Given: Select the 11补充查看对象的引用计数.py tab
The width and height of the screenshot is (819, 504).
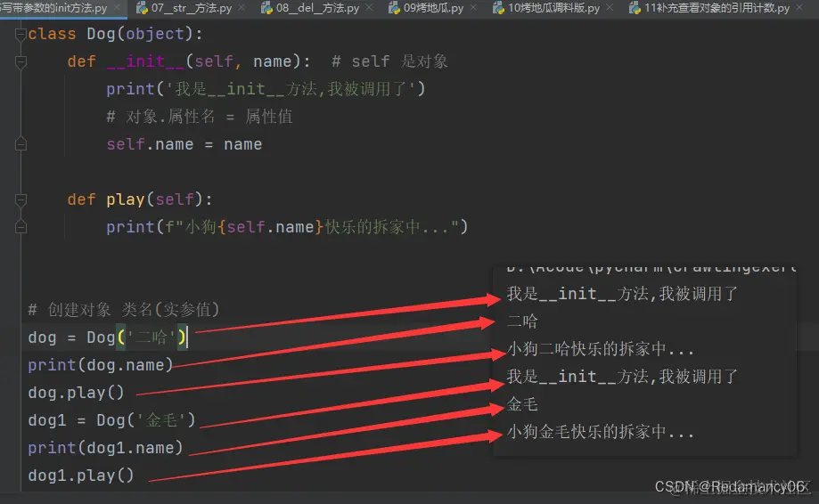Looking at the screenshot, I should (x=717, y=8).
